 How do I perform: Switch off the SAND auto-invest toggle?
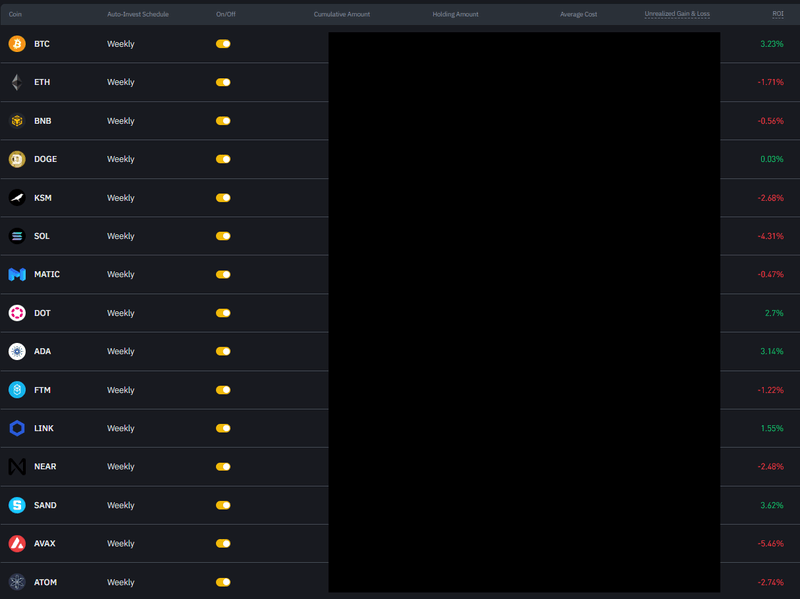pyautogui.click(x=223, y=505)
